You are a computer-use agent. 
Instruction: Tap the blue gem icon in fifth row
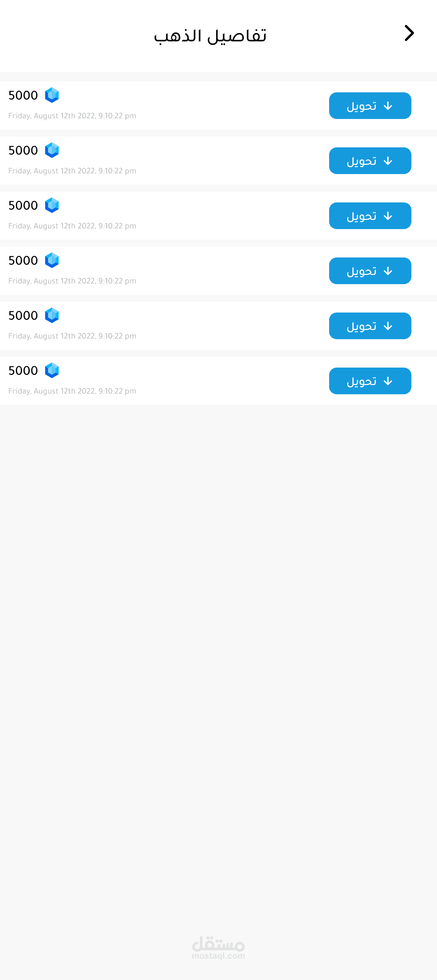click(x=52, y=315)
